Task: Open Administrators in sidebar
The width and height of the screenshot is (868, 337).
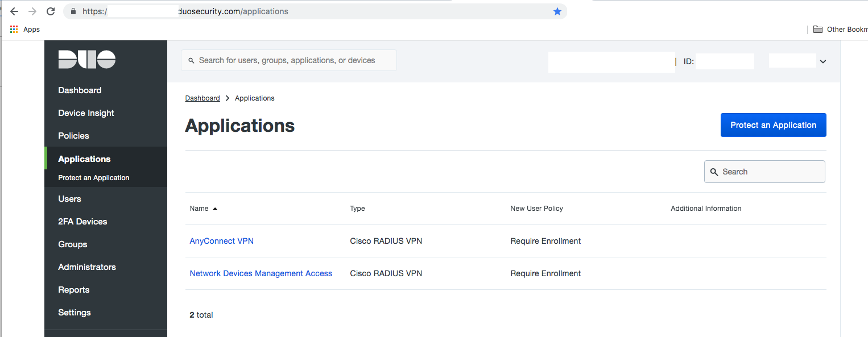Action: (87, 267)
